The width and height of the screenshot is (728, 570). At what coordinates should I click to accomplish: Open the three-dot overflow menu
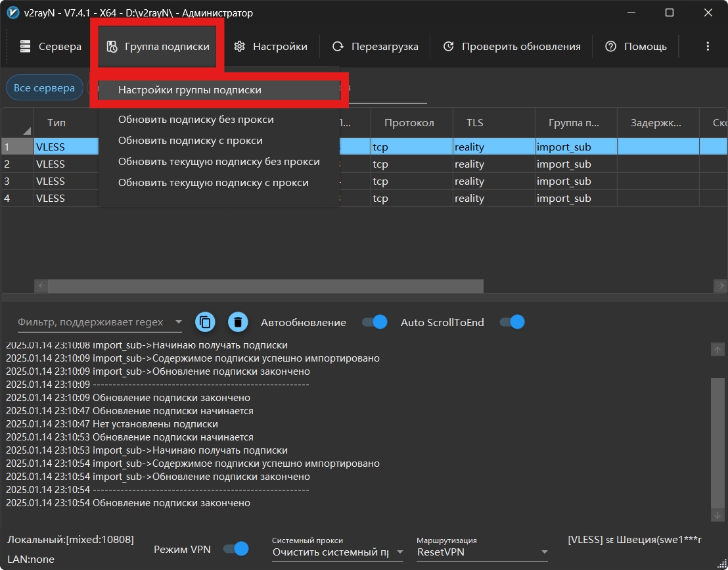tap(708, 47)
